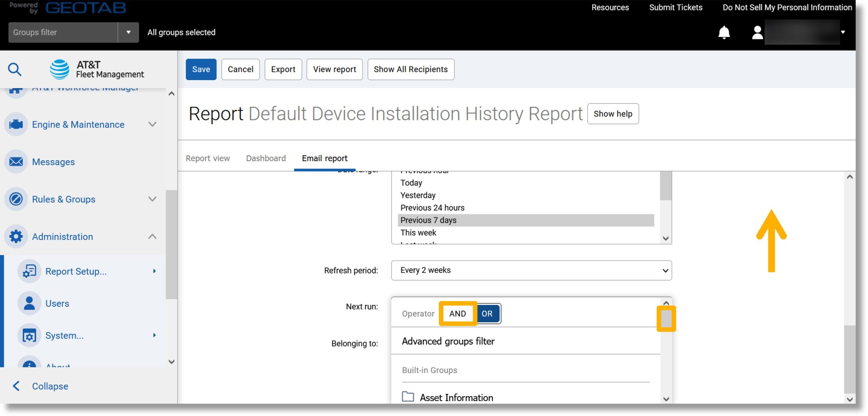Select the Email report tab
Viewport: 868px width, 416px height.
[324, 158]
